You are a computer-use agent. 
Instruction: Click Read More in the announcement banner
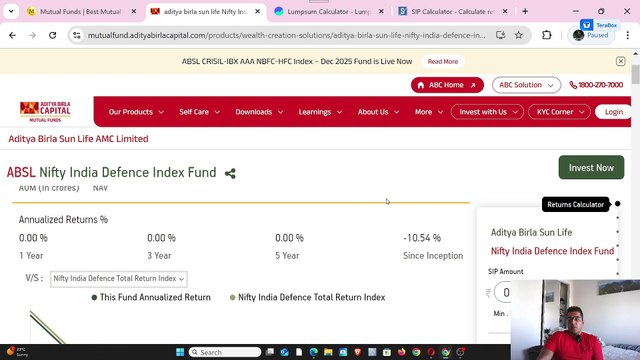pyautogui.click(x=442, y=62)
